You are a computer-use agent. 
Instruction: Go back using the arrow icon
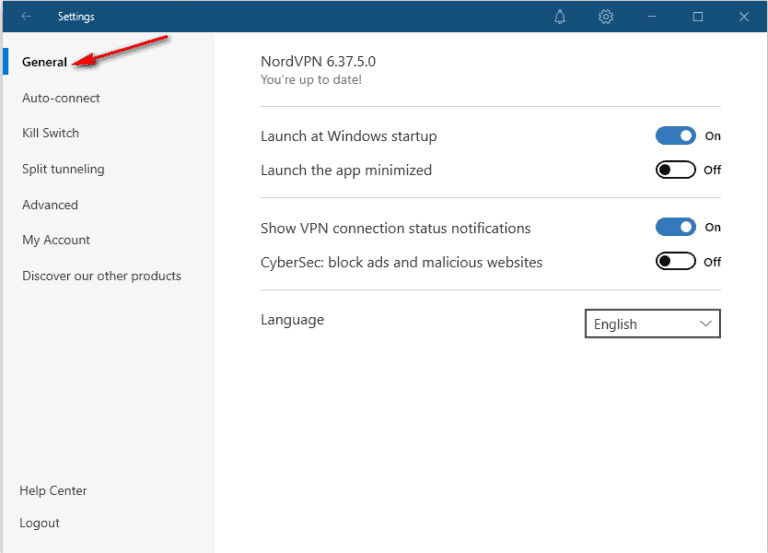click(x=26, y=16)
